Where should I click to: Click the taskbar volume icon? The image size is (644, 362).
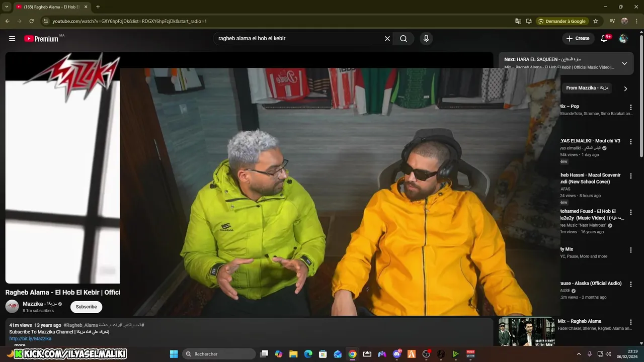click(609, 354)
